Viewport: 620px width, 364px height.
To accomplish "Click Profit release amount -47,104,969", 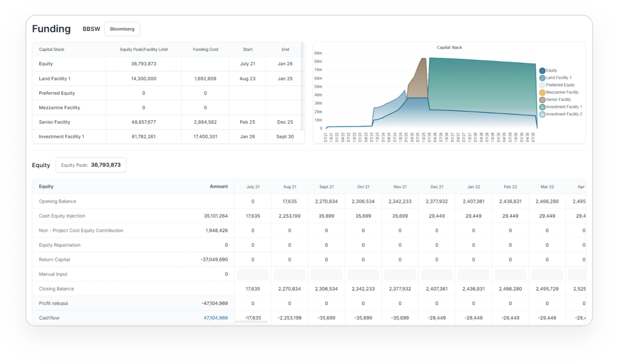I will (x=215, y=304).
